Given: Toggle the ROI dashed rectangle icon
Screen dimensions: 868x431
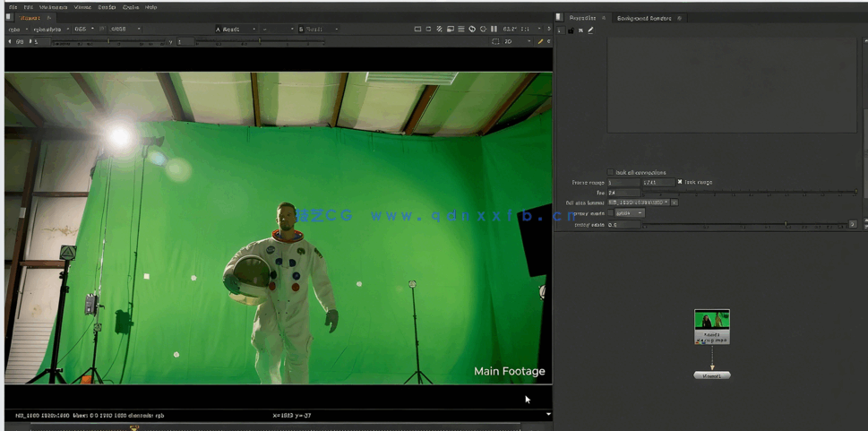Looking at the screenshot, I should click(495, 41).
